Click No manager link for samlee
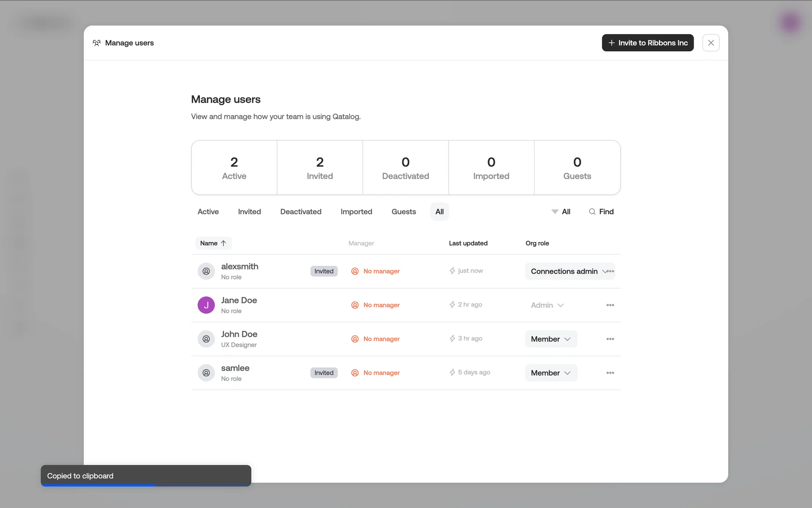Viewport: 812px width, 508px height. pyautogui.click(x=381, y=373)
